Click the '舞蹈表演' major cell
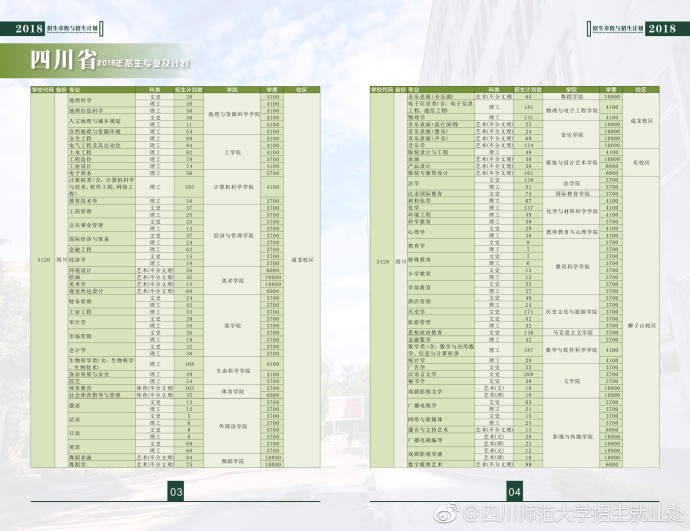 [x=102, y=458]
